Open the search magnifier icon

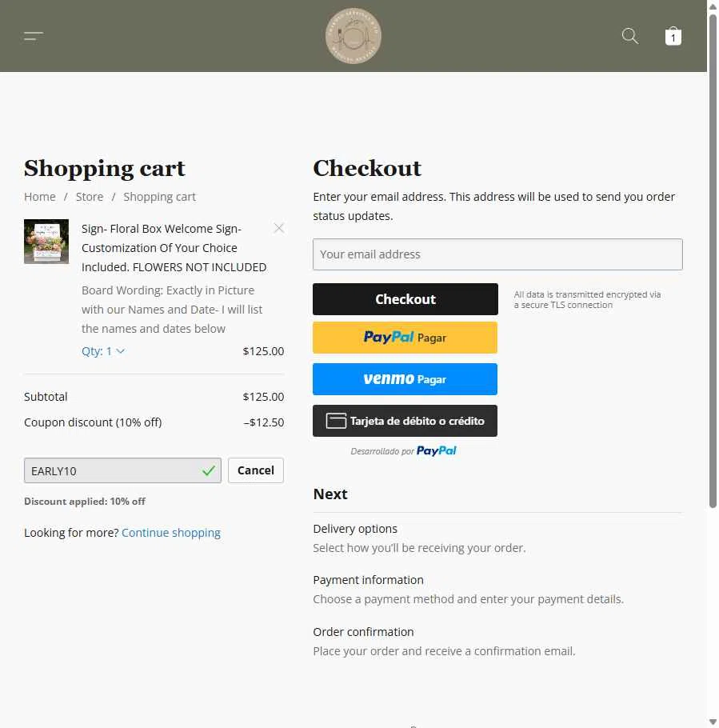[630, 36]
